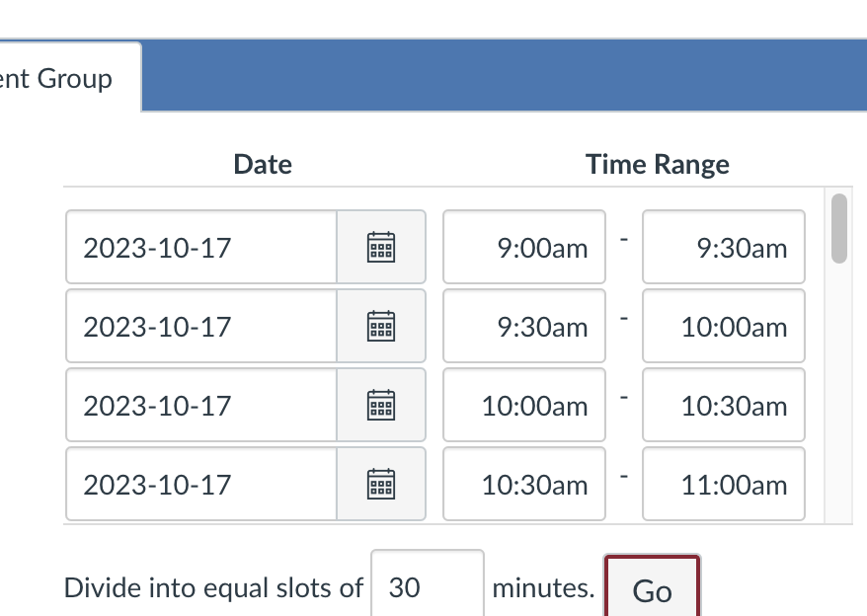
Task: Click the 10:30am start time in the fourth row
Action: [x=523, y=484]
